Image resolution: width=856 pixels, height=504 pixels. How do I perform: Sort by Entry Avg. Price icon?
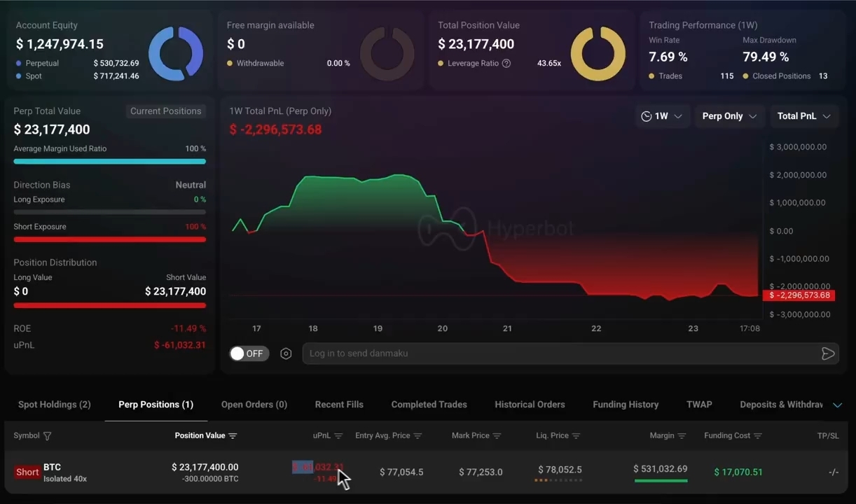tap(417, 436)
